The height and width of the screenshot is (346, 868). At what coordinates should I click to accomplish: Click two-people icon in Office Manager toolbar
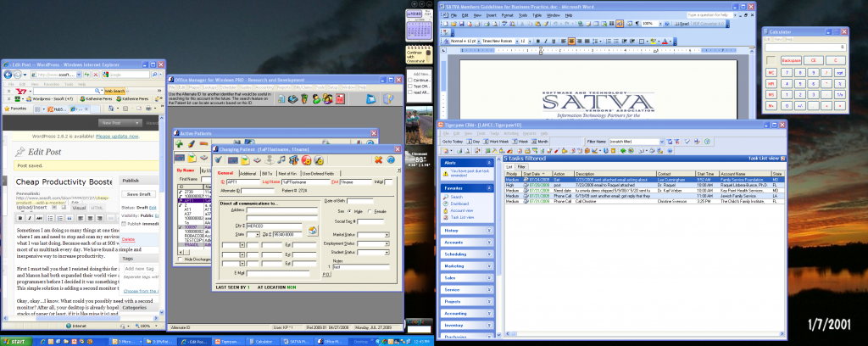pos(326,98)
